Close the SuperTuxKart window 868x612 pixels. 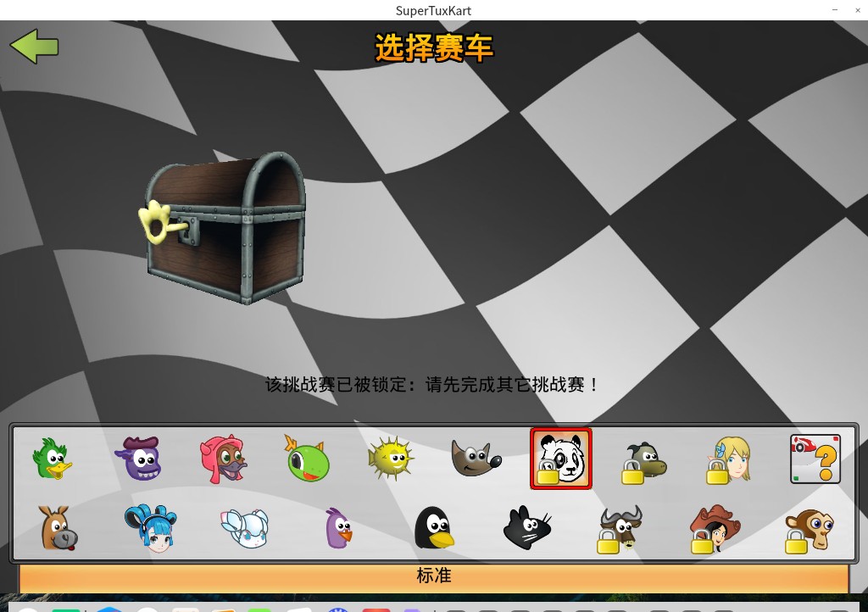pos(858,10)
